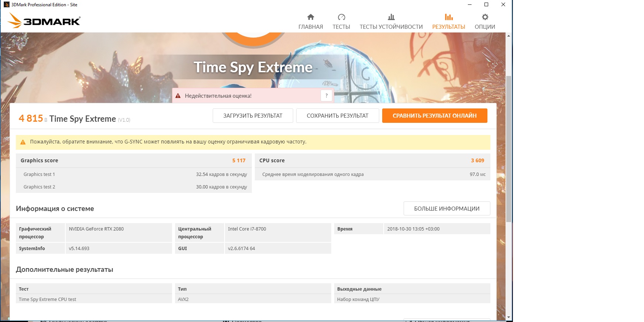Switch to the ТЕСТЫ tab
Viewport: 644px width, 322px height.
tap(341, 27)
